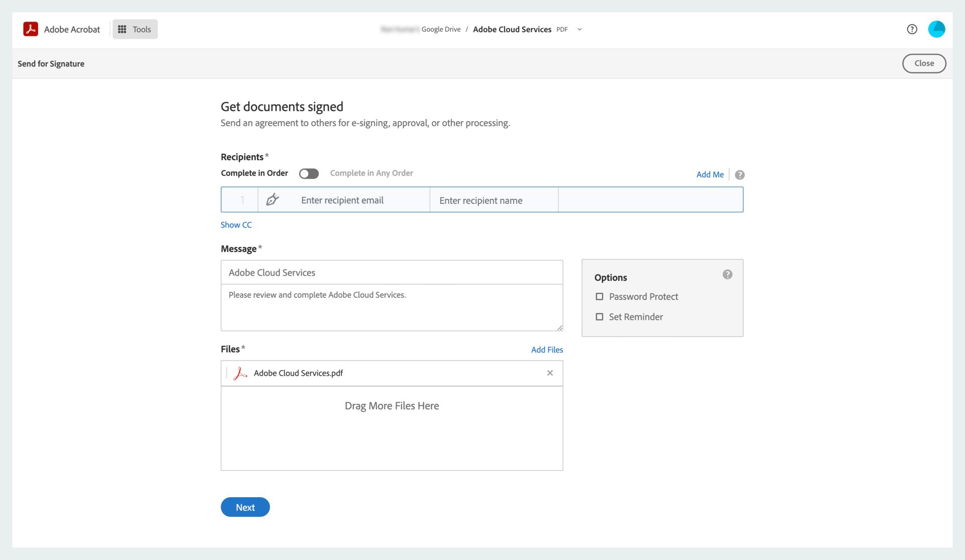965x560 pixels.
Task: Click the Adobe Acrobat logo icon
Action: pos(31,29)
